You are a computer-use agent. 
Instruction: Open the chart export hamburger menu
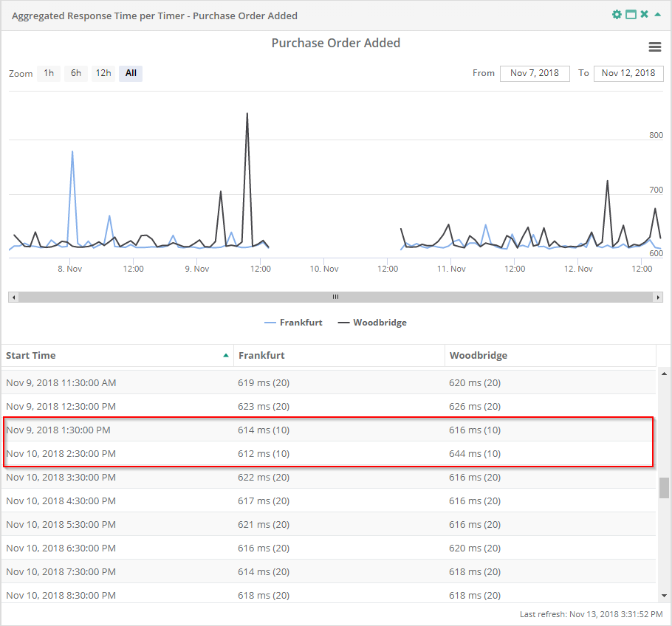(654, 47)
